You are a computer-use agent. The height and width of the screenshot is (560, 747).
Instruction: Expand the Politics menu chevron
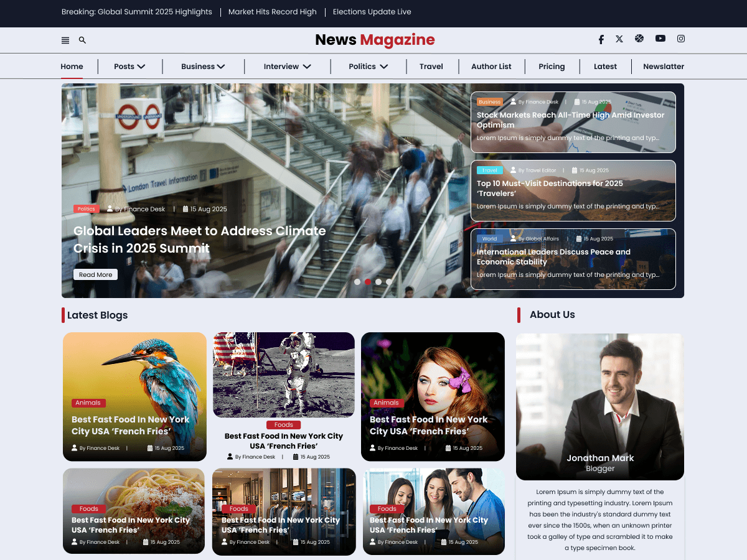(384, 67)
